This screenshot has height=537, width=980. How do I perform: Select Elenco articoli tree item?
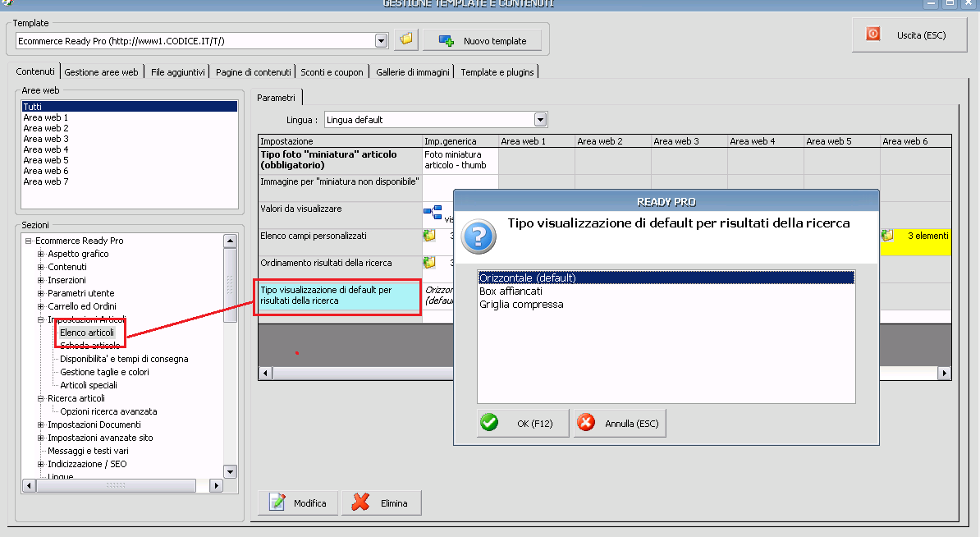(87, 333)
